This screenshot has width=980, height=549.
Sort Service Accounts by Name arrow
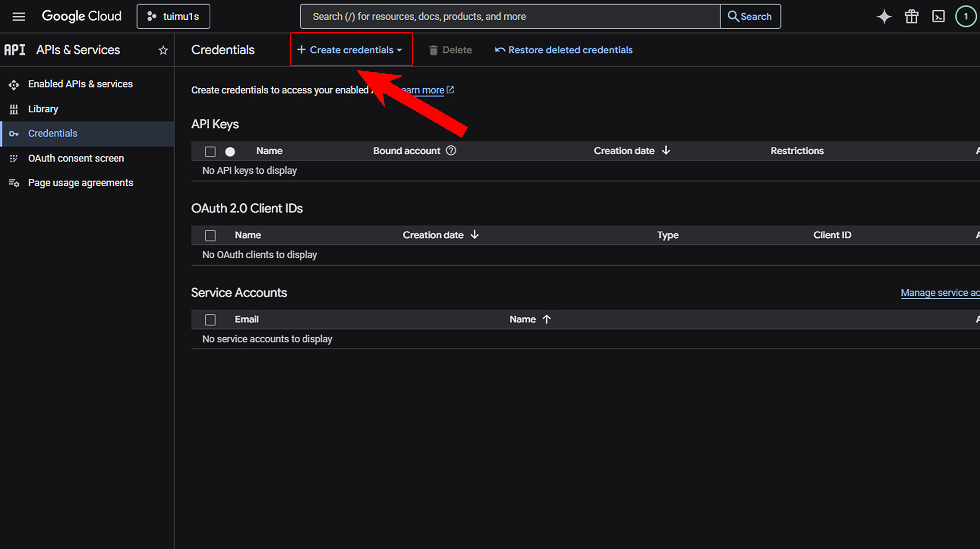coord(547,319)
